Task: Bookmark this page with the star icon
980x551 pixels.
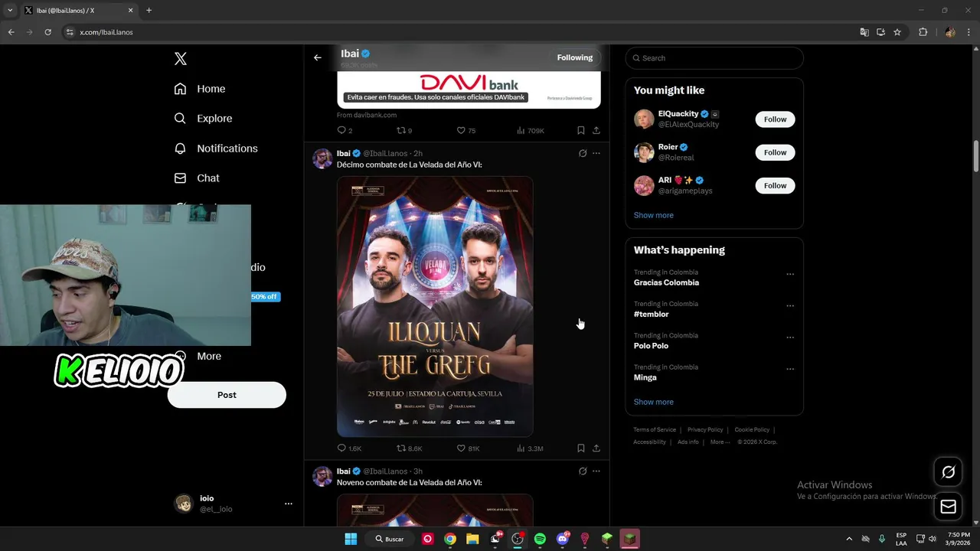Action: click(x=897, y=32)
